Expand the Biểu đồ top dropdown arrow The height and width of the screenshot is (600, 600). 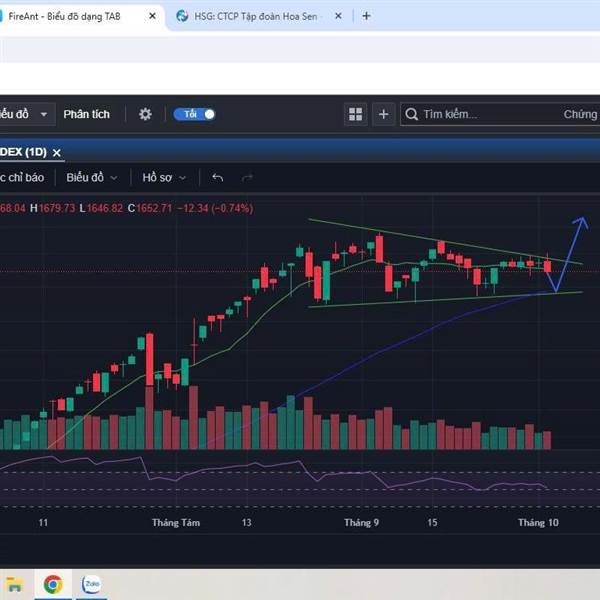(x=44, y=114)
